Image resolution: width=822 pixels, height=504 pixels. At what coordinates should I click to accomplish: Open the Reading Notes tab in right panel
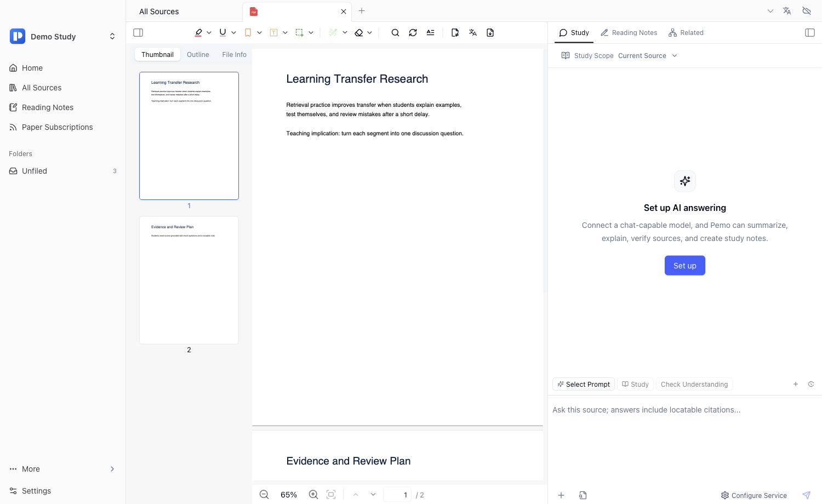(629, 33)
